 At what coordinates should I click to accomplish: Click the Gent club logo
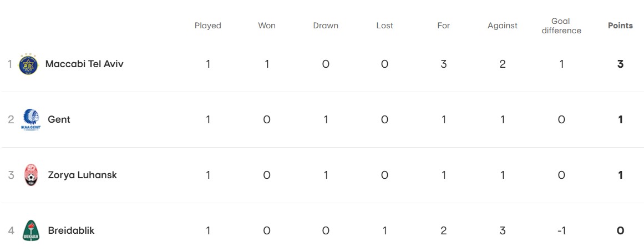pos(31,119)
